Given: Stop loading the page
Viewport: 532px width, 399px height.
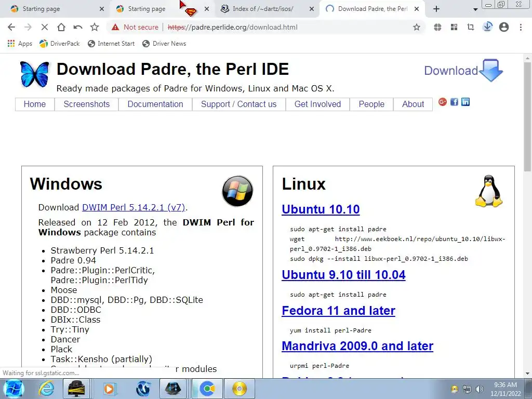Looking at the screenshot, I should pyautogui.click(x=45, y=27).
